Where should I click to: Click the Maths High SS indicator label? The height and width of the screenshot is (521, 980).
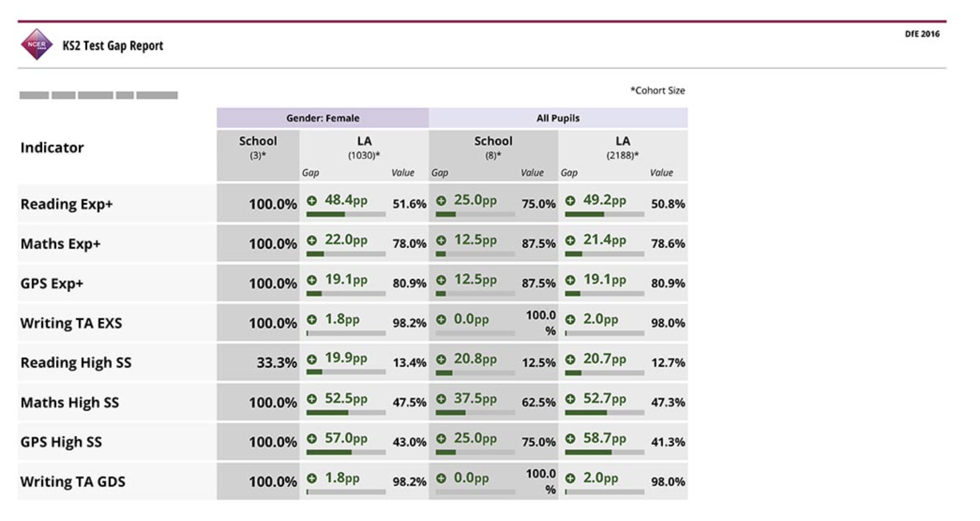pos(70,402)
